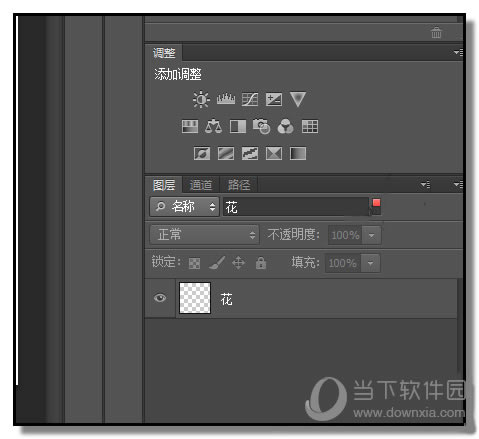Click the trash delete icon
479x439 pixels.
[x=436, y=33]
